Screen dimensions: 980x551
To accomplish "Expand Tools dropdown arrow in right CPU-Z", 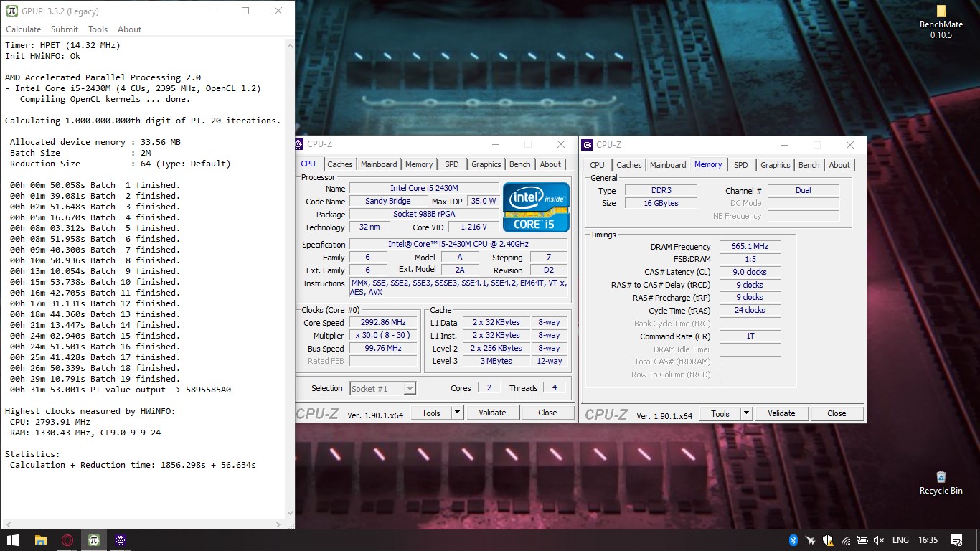I will tap(746, 413).
